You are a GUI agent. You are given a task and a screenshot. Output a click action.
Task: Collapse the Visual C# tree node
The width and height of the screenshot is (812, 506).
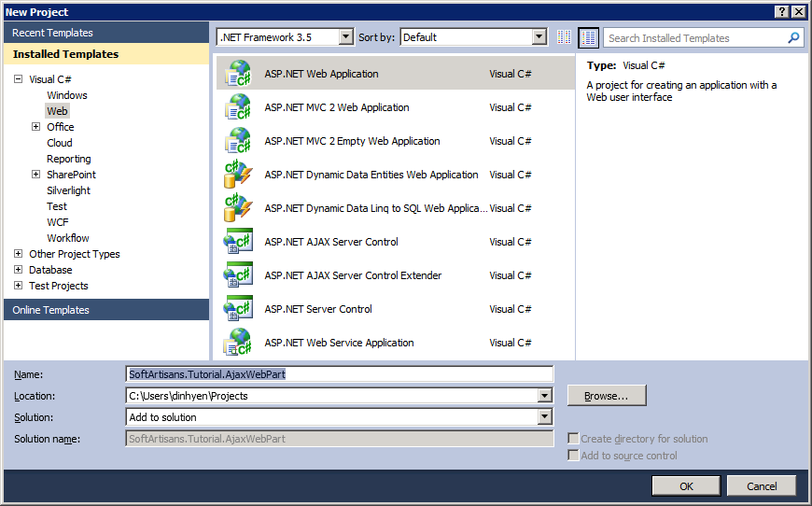coord(18,78)
